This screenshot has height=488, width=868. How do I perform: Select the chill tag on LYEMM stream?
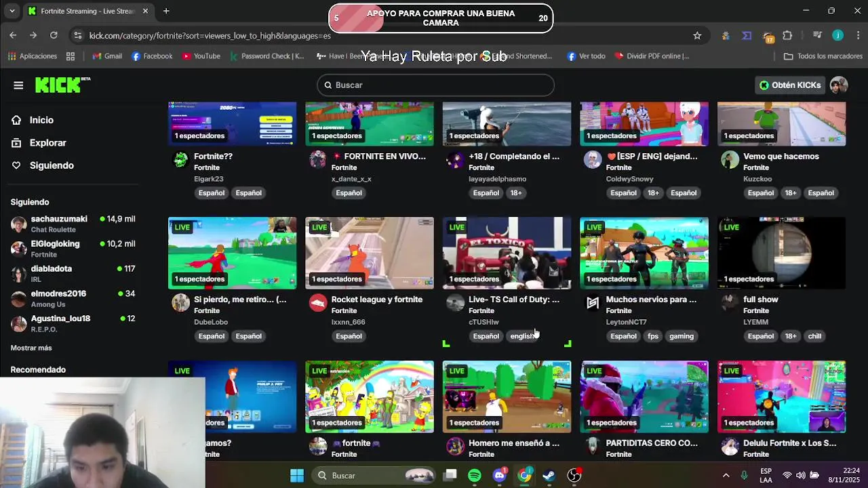click(x=814, y=336)
